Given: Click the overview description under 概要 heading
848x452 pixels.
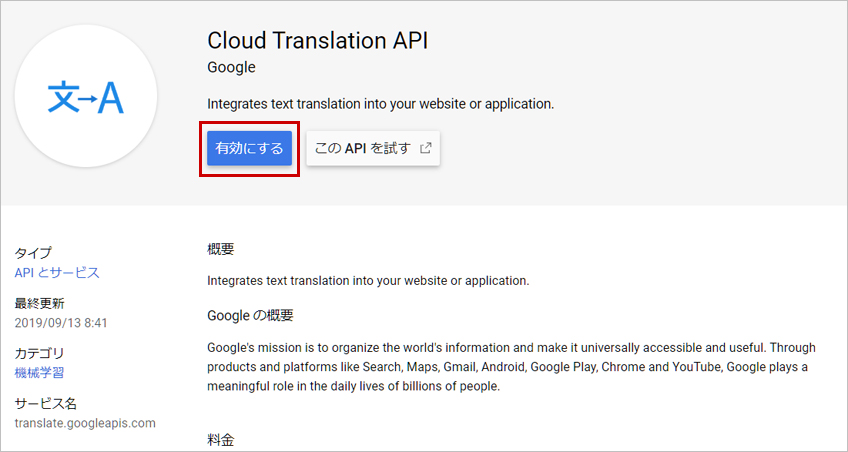Looking at the screenshot, I should 368,281.
